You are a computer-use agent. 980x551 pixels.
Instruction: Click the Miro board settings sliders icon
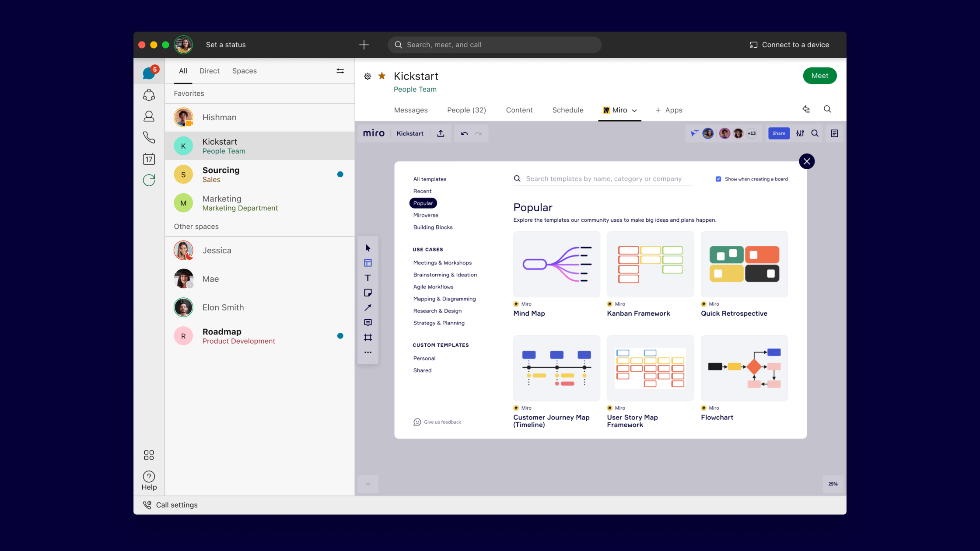[800, 133]
